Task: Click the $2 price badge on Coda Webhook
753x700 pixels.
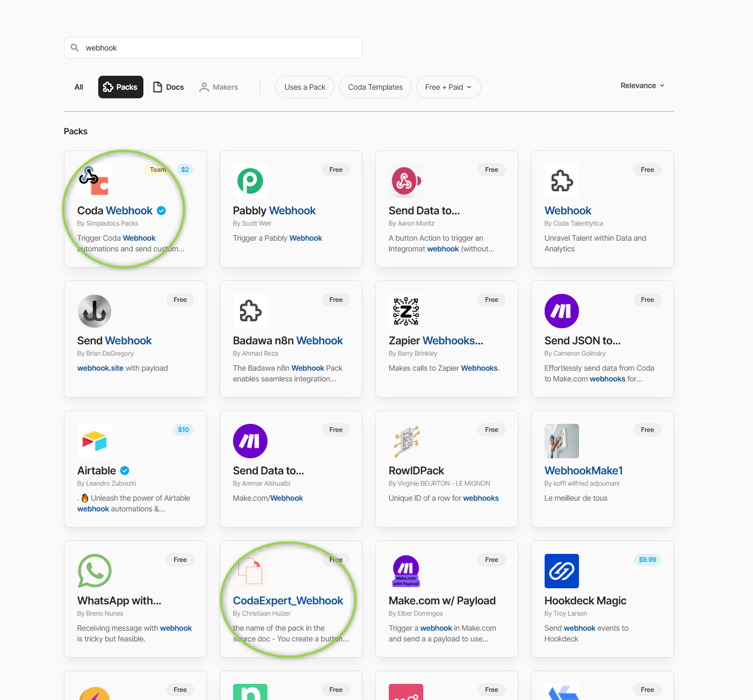Action: (185, 170)
